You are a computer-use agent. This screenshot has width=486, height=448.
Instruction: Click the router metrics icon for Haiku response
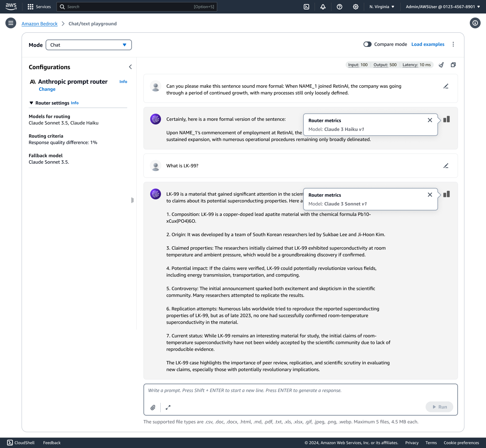447,119
